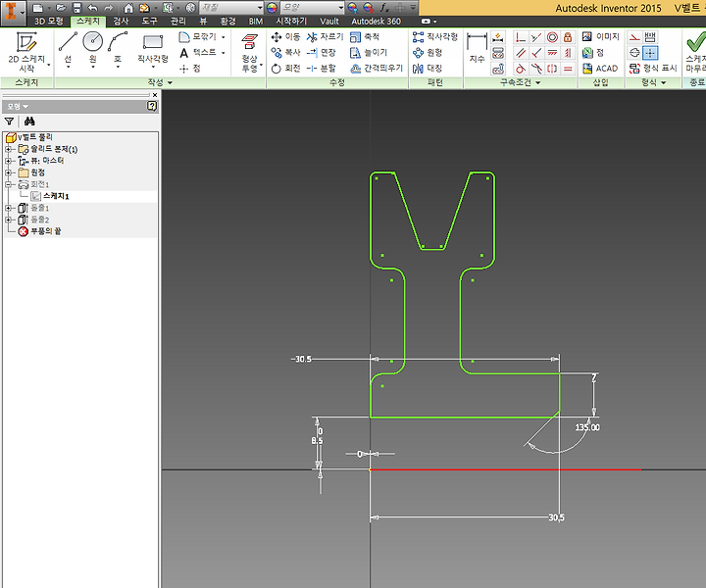Select the Trim (자르기) tool
Screen dimensions: 706x588
click(x=326, y=37)
